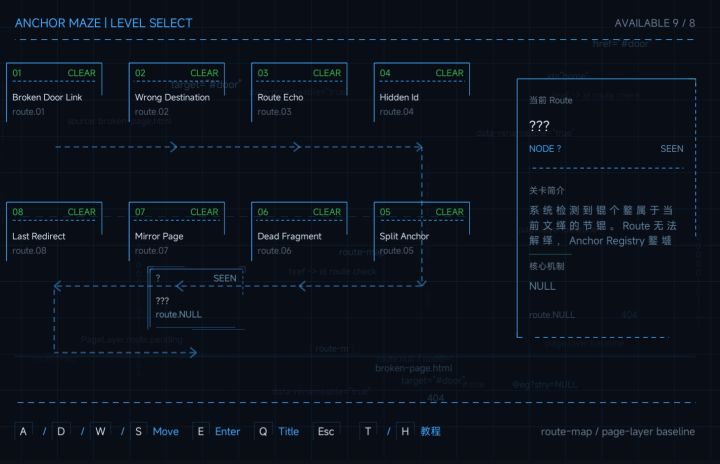Viewport: 720px width, 464px height.
Task: Click route-map / page-layer baseline text
Action: pos(618,432)
